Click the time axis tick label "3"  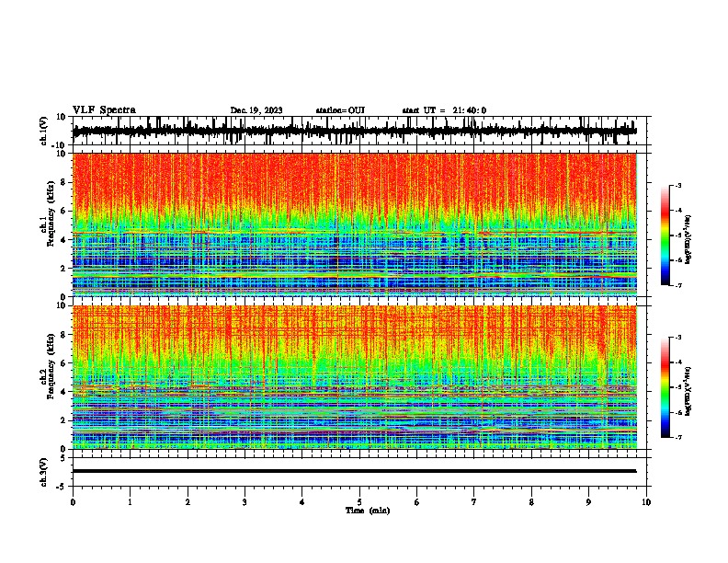coord(245,502)
